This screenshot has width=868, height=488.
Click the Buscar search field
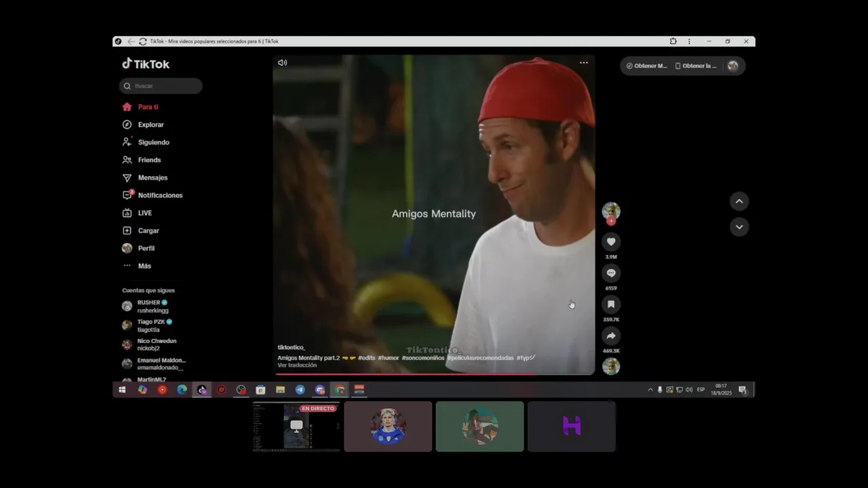pos(161,86)
